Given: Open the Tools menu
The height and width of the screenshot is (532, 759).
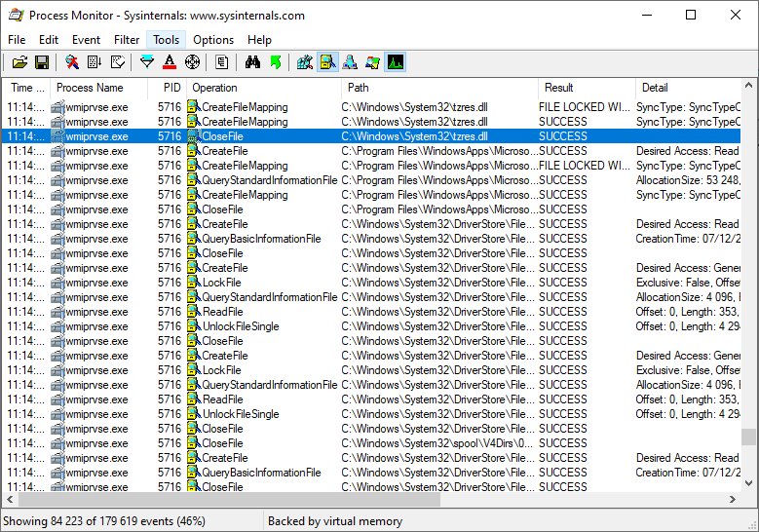Looking at the screenshot, I should 166,40.
